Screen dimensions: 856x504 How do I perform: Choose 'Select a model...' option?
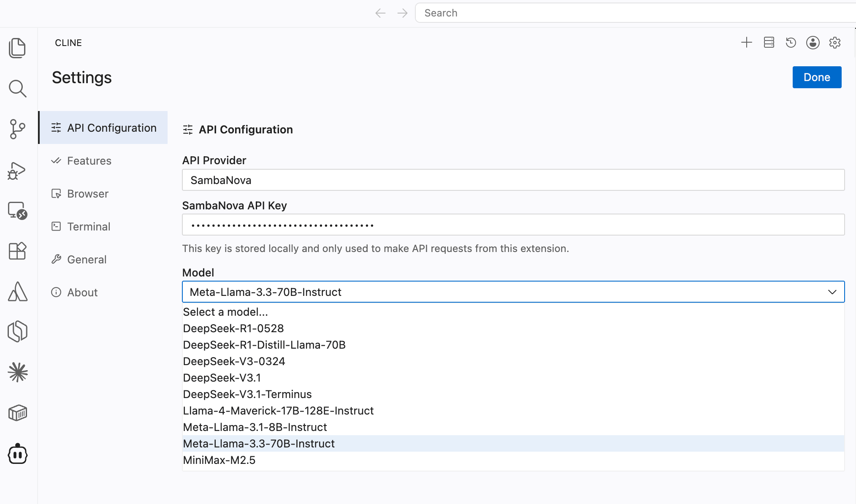(513, 312)
